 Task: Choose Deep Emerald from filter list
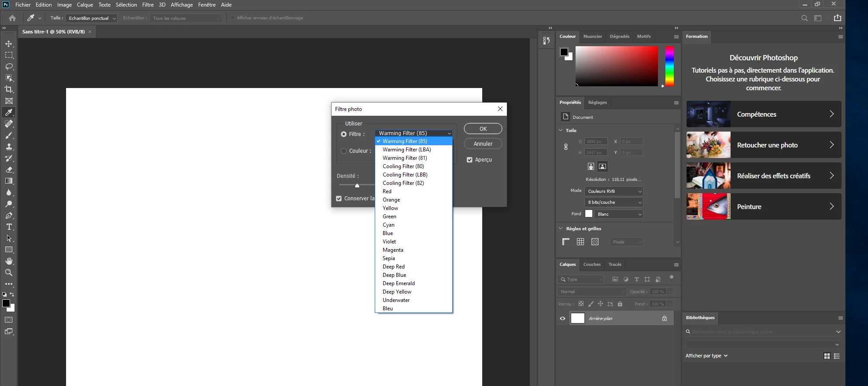414,283
